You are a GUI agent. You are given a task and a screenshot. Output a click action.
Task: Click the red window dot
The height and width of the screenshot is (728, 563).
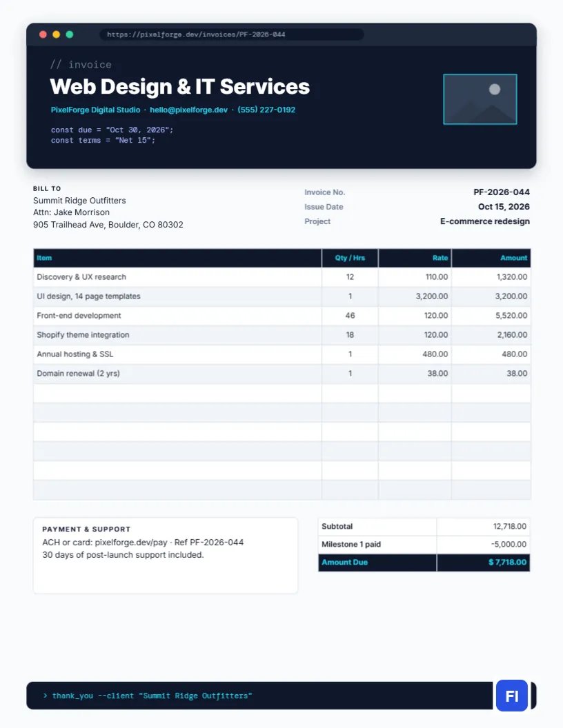[43, 34]
